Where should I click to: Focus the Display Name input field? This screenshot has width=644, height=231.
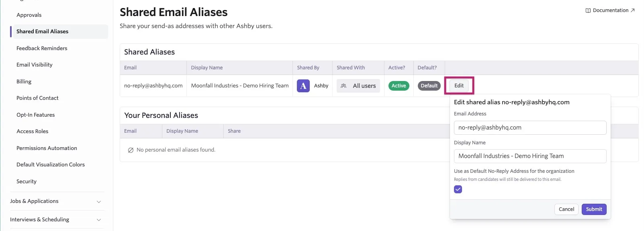[530, 156]
